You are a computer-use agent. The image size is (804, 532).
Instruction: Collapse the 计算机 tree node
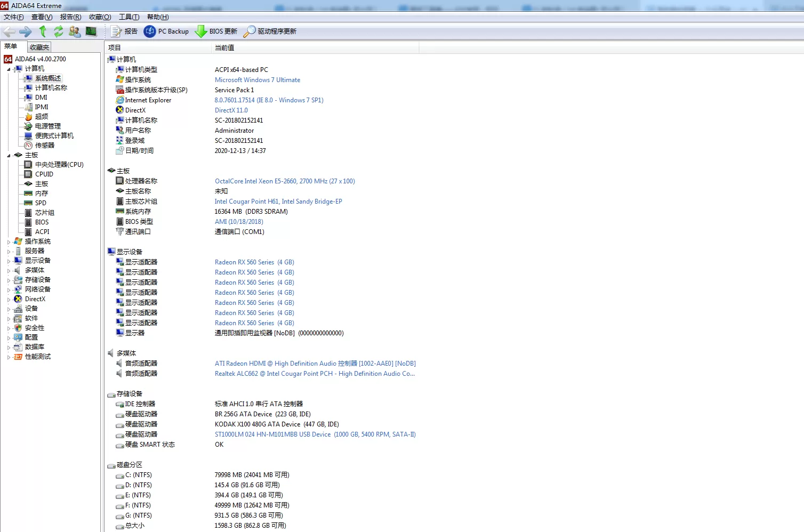click(9, 69)
